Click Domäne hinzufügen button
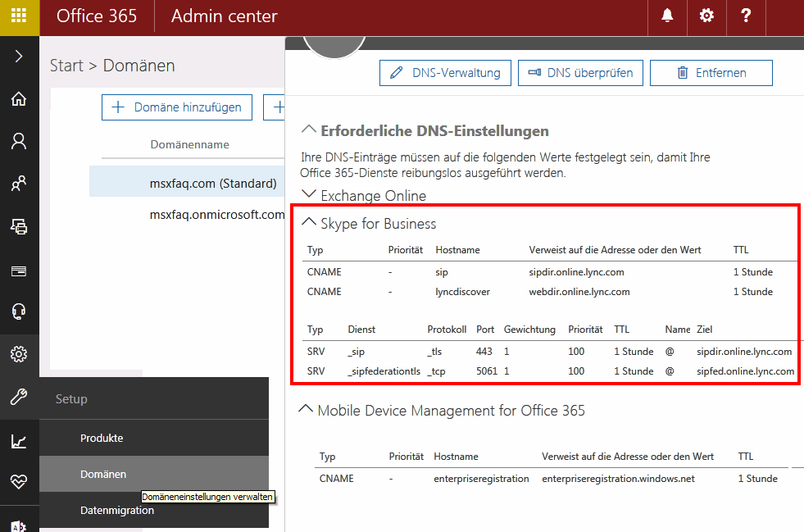 pos(177,107)
